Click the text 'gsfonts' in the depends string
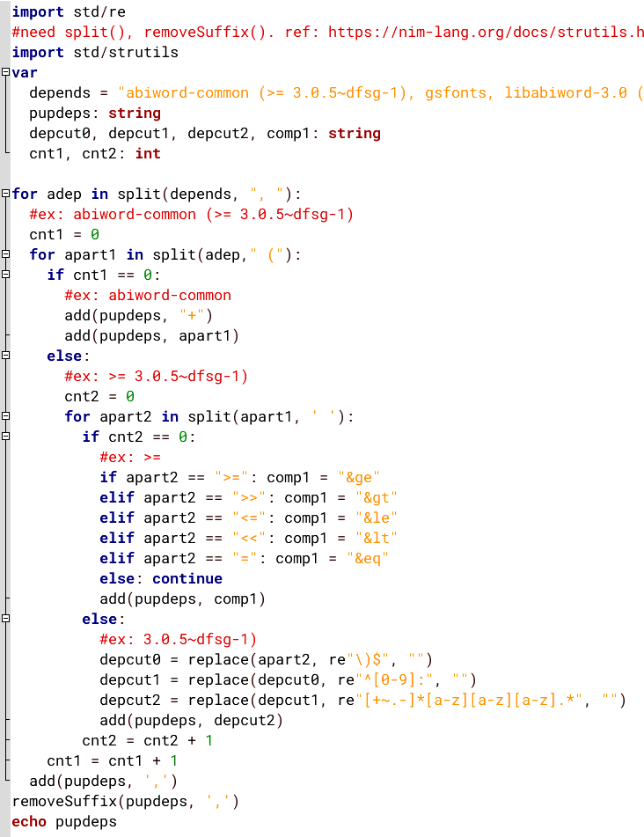The height and width of the screenshot is (837, 644). 456,93
